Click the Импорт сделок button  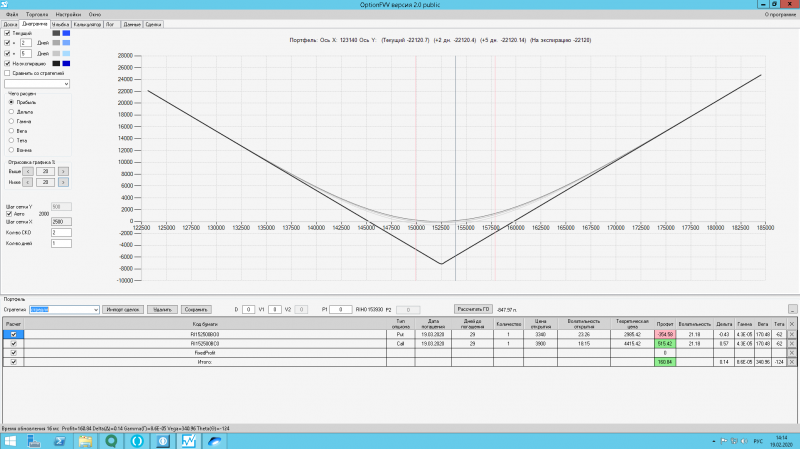pyautogui.click(x=122, y=310)
